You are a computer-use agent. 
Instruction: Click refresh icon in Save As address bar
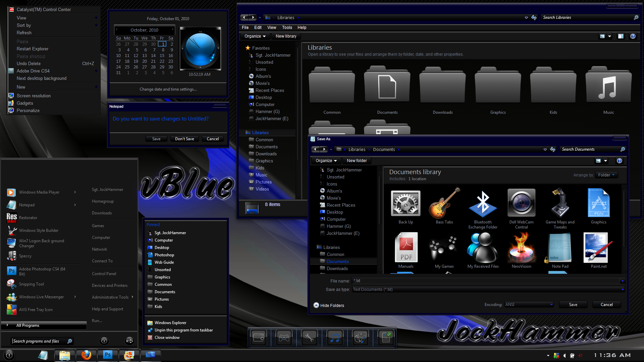(552, 150)
